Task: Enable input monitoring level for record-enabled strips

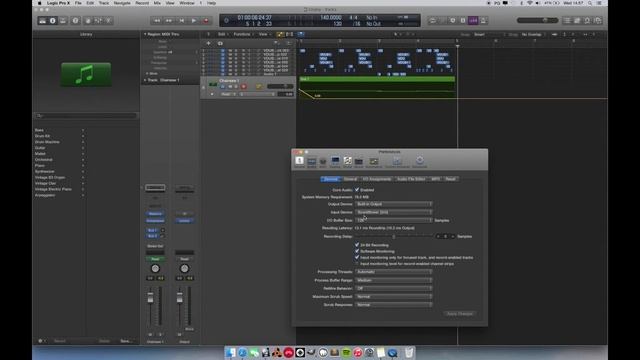Action: click(x=357, y=264)
